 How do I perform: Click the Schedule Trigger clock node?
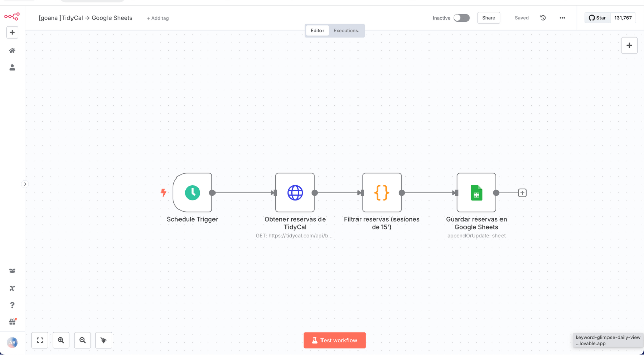(192, 193)
